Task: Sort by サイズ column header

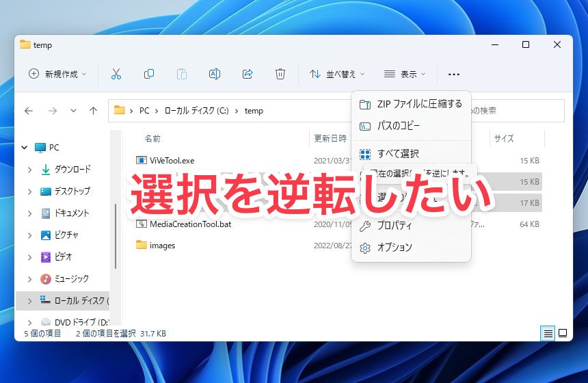Action: pyautogui.click(x=504, y=139)
